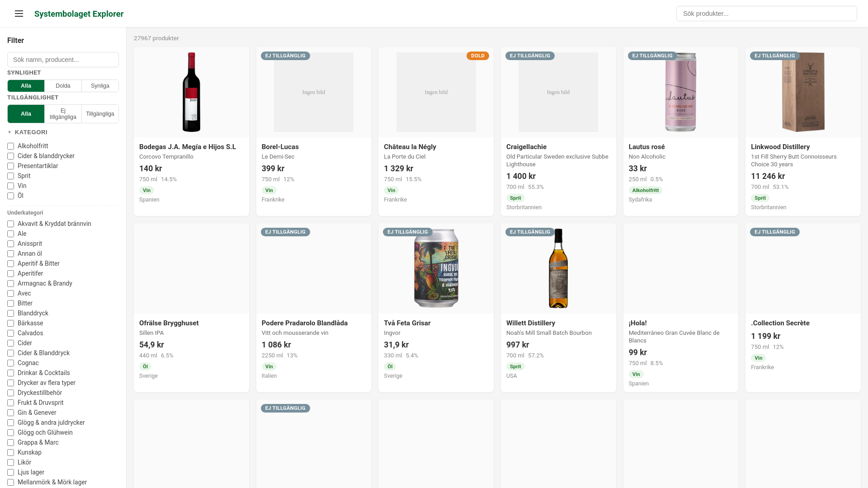Check Akvavit & Kryddat brännvin
The height and width of the screenshot is (488, 868).
11,224
